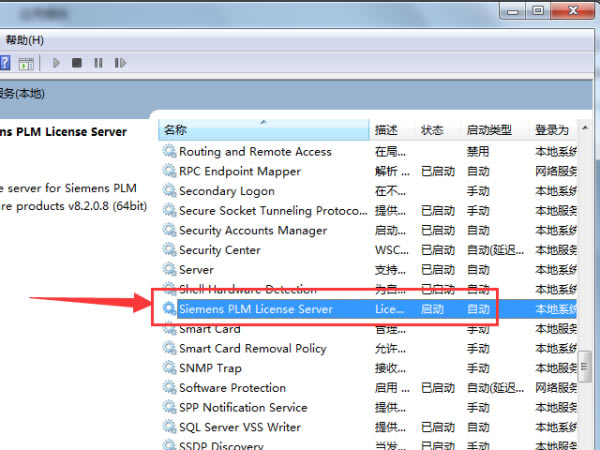Select the Security Center service
The height and width of the screenshot is (450, 600).
click(368, 250)
